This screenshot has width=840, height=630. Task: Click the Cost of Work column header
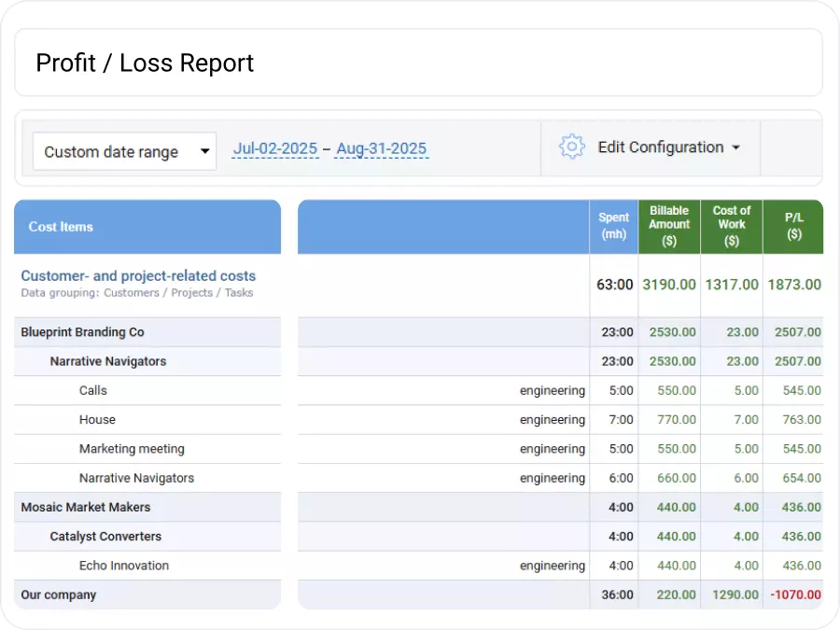[731, 226]
